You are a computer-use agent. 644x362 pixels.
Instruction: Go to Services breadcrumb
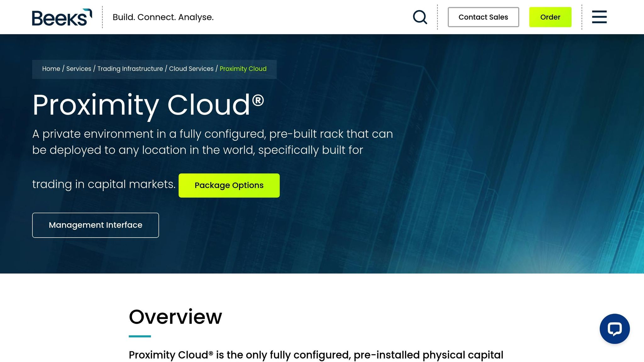click(x=79, y=69)
